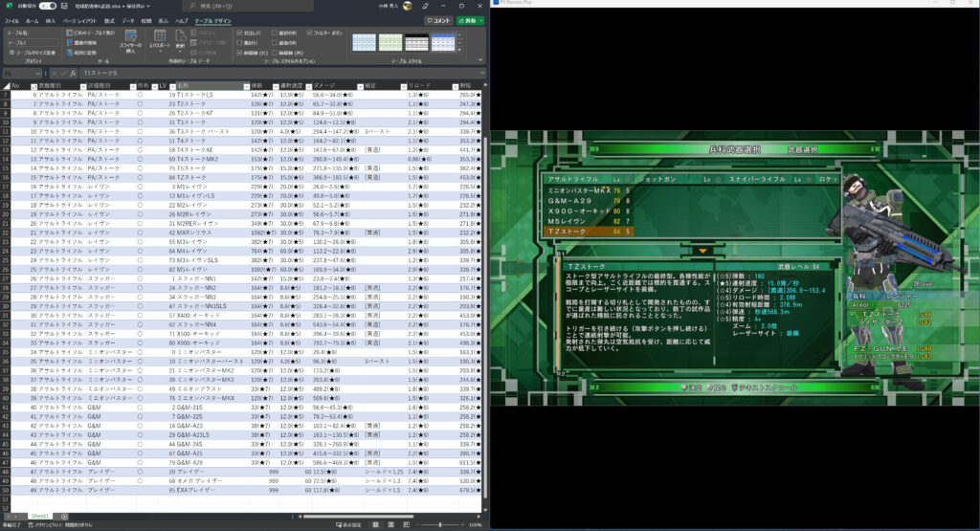Open the LV column filter dropdown
Screen dimensions: 980x531
[172, 86]
